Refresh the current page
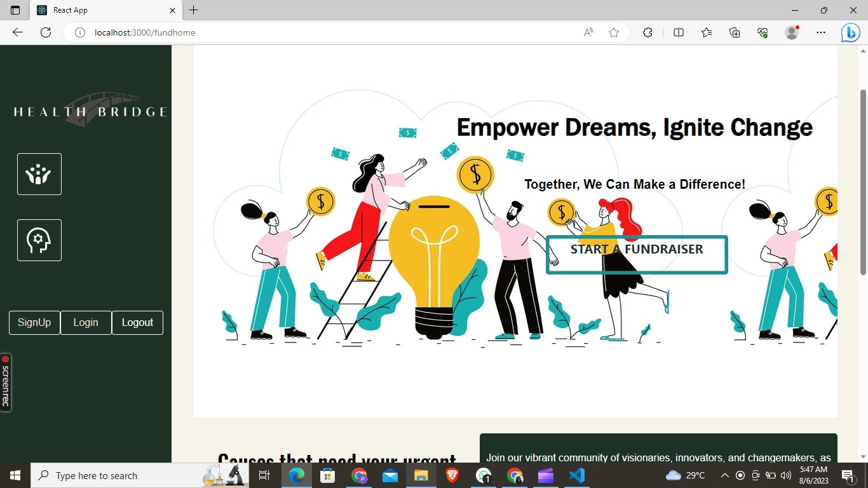Viewport: 868px width, 488px height. click(x=46, y=32)
